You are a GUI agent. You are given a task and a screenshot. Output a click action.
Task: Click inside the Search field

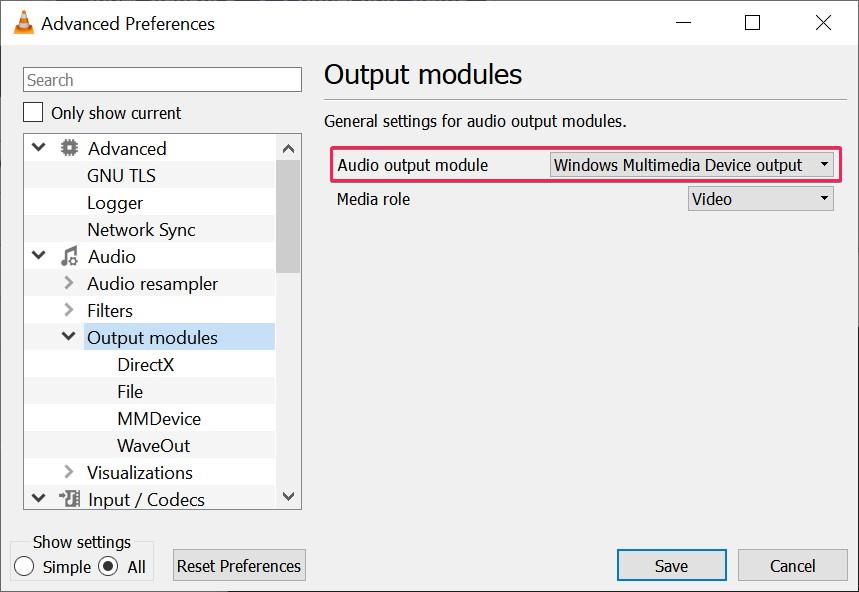click(160, 79)
